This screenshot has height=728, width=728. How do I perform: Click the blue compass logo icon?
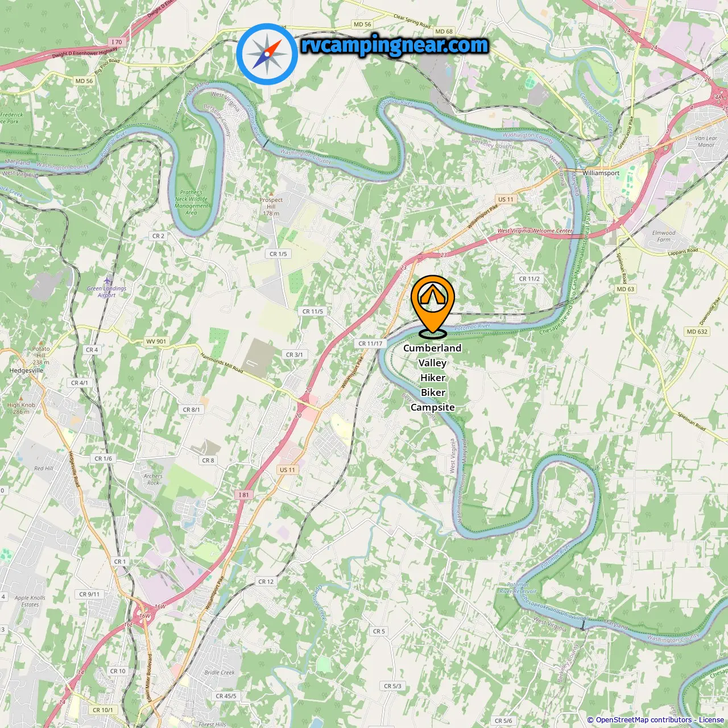267,54
